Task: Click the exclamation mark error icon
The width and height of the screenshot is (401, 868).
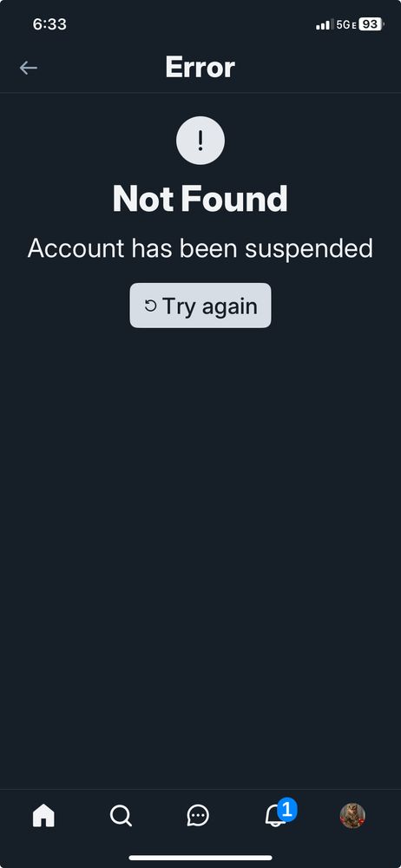Action: pyautogui.click(x=200, y=141)
